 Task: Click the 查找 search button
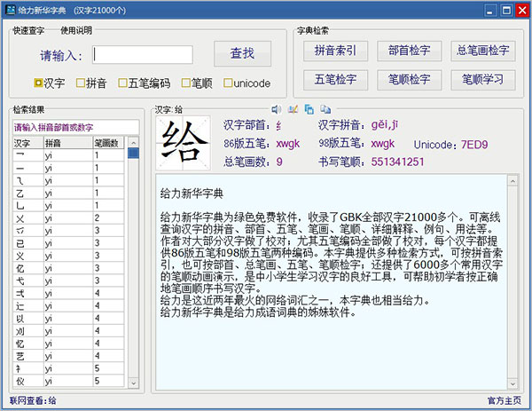coord(242,53)
